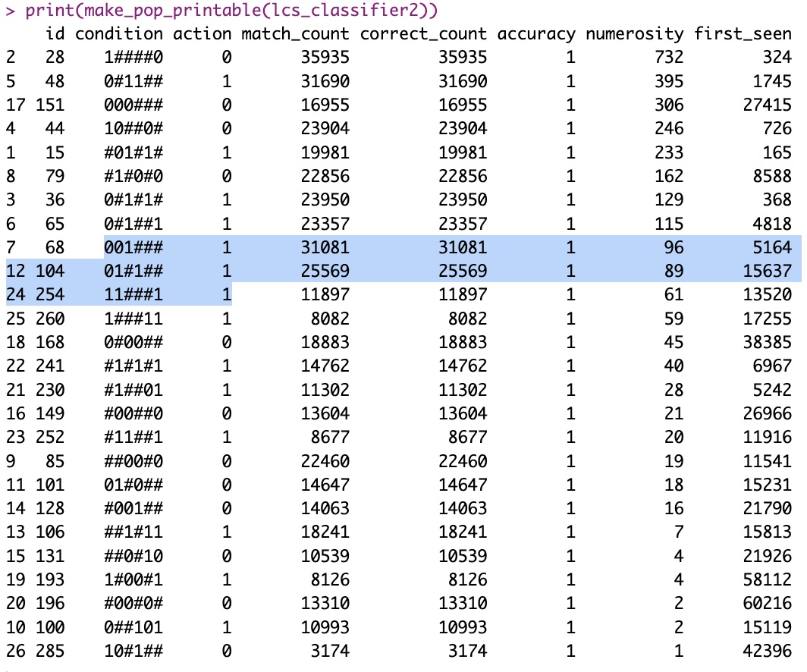Screen dimensions: 807x672
Task: Select numerosity value 129
Action: pos(668,199)
